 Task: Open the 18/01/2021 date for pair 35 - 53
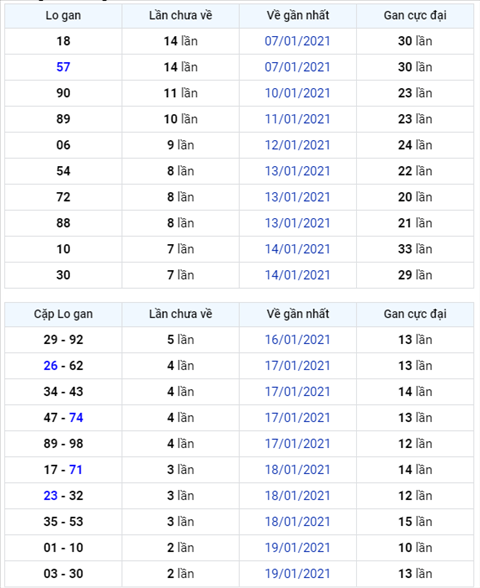click(297, 522)
